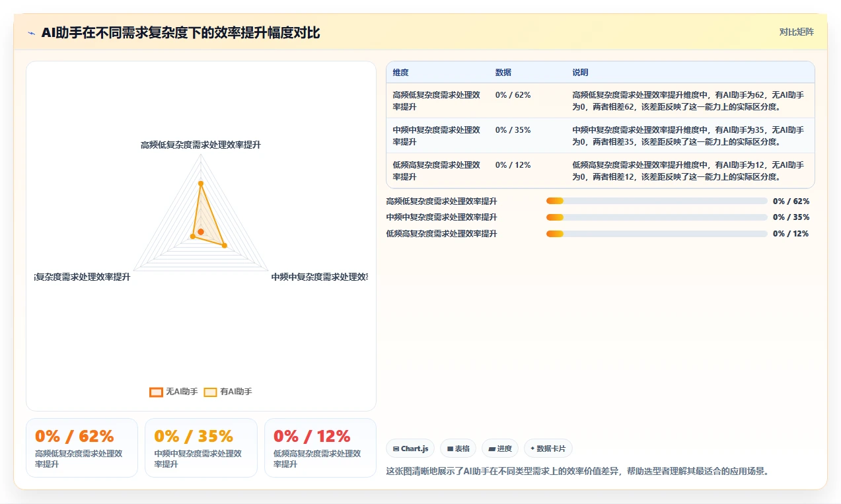Click progress value 0% / 62%

coord(791,201)
